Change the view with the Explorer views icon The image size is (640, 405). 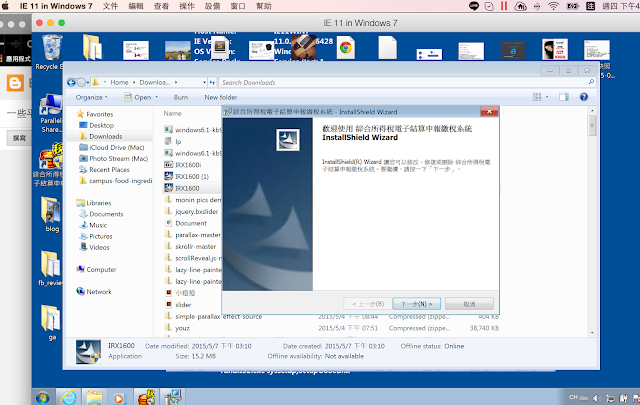[x=537, y=97]
